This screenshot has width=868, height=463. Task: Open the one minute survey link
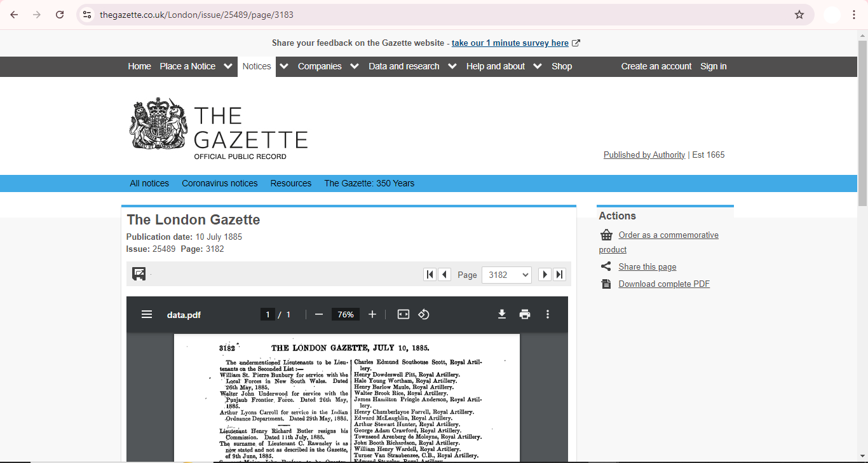point(510,43)
